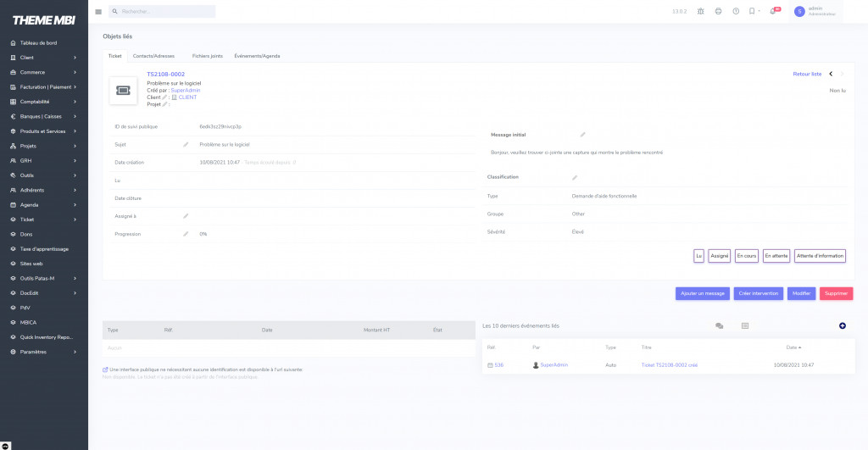This screenshot has height=450, width=868.
Task: Edit the Projet pencil icon
Action: coord(164,104)
